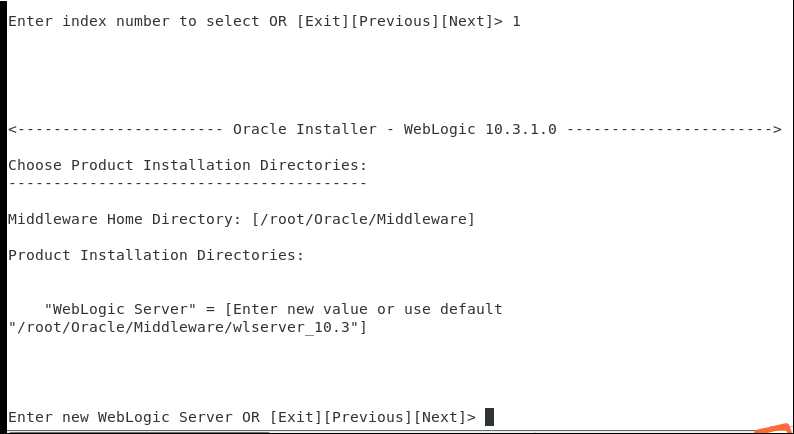Click the default wlserver_10.3 path
Screen dimensions: 794x434
pyautogui.click(x=187, y=327)
